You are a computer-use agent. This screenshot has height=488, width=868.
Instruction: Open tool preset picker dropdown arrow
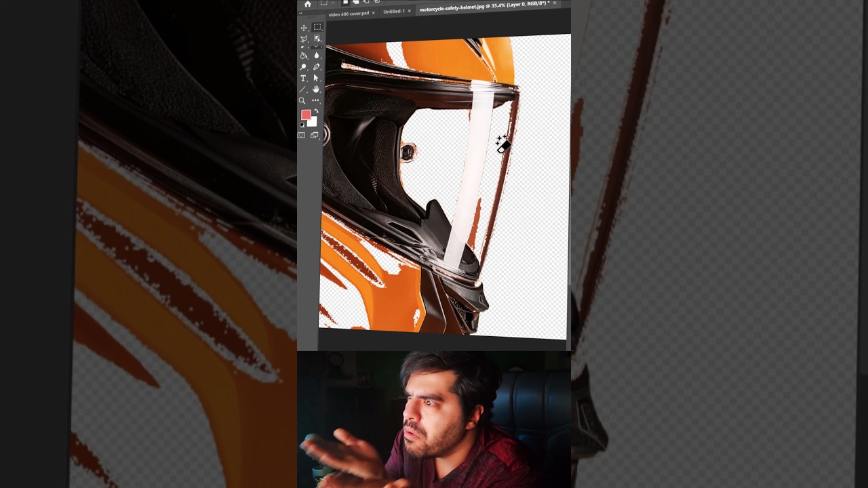click(x=333, y=3)
